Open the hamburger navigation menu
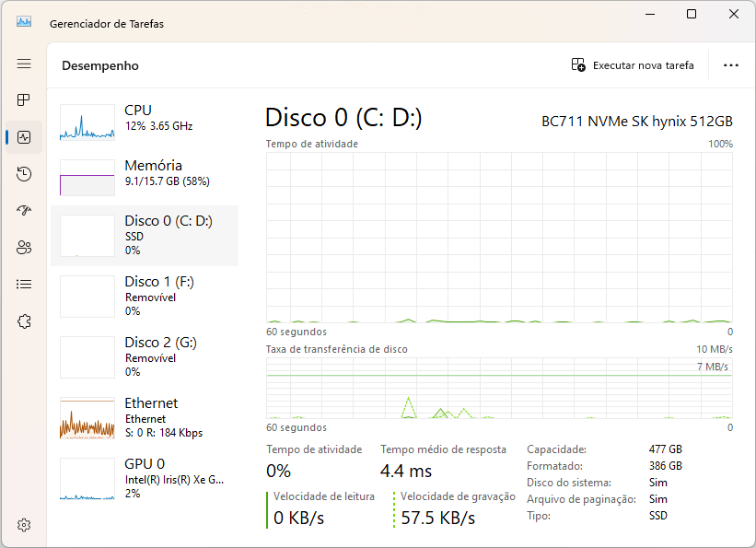Viewport: 756px width, 548px height. [x=24, y=64]
